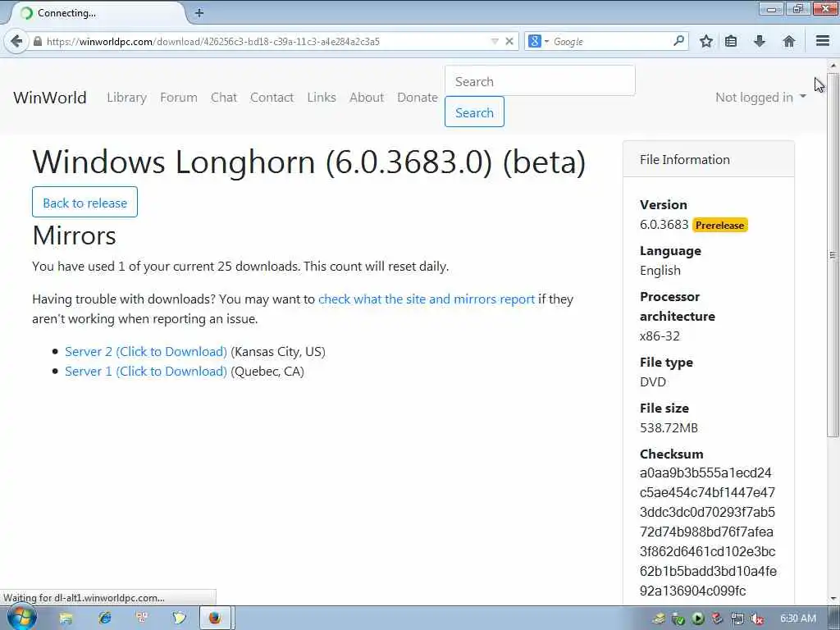Image resolution: width=840 pixels, height=630 pixels.
Task: Click the green play tray icon
Action: [x=697, y=619]
